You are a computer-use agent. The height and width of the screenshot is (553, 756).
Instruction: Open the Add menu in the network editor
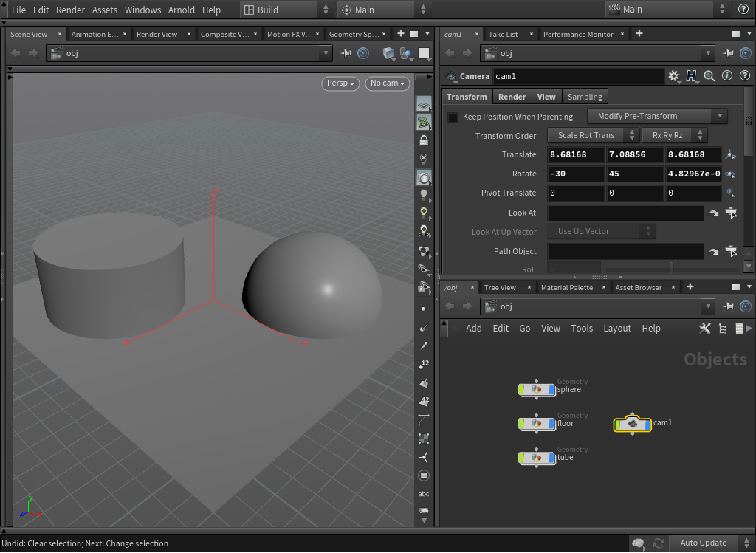tap(474, 328)
